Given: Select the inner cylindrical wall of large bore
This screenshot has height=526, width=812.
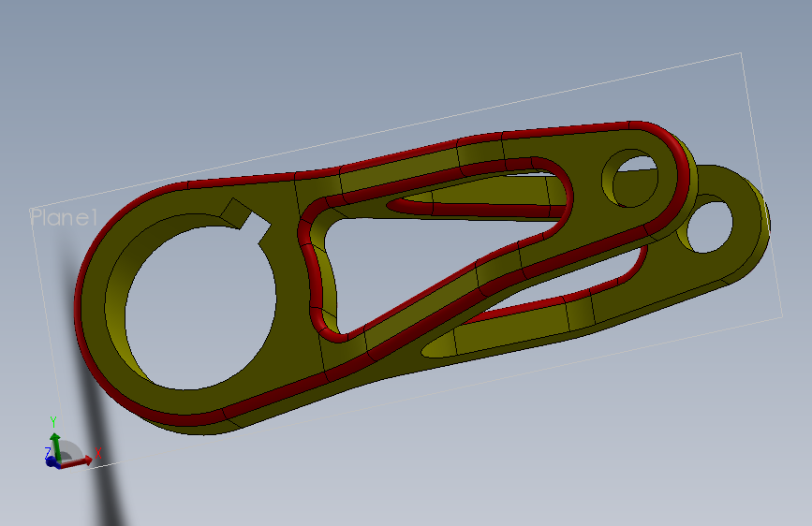Looking at the screenshot, I should [x=115, y=311].
